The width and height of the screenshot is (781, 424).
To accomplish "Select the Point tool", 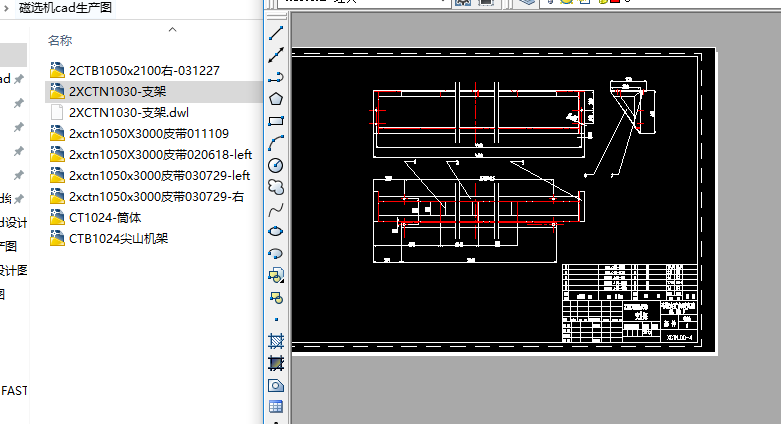I will coord(276,319).
